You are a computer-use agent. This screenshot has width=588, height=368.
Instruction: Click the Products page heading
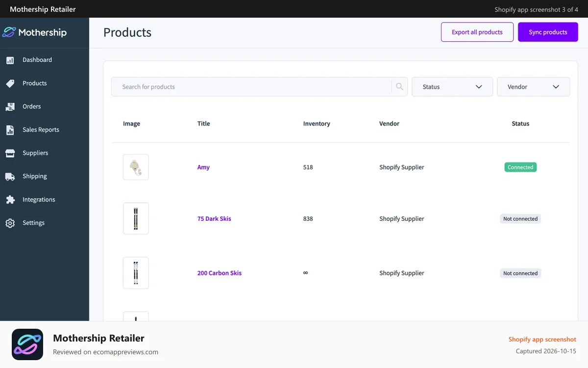[127, 32]
